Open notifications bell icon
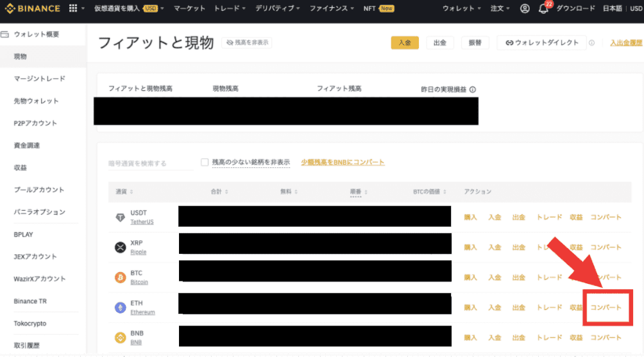The height and width of the screenshot is (357, 644). (543, 8)
